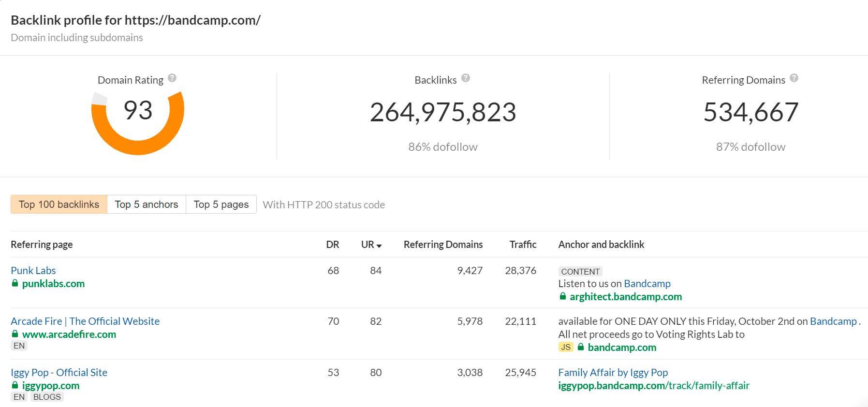Click Punk Labs referring domains value 9,427
The width and height of the screenshot is (868, 407).
pyautogui.click(x=470, y=271)
